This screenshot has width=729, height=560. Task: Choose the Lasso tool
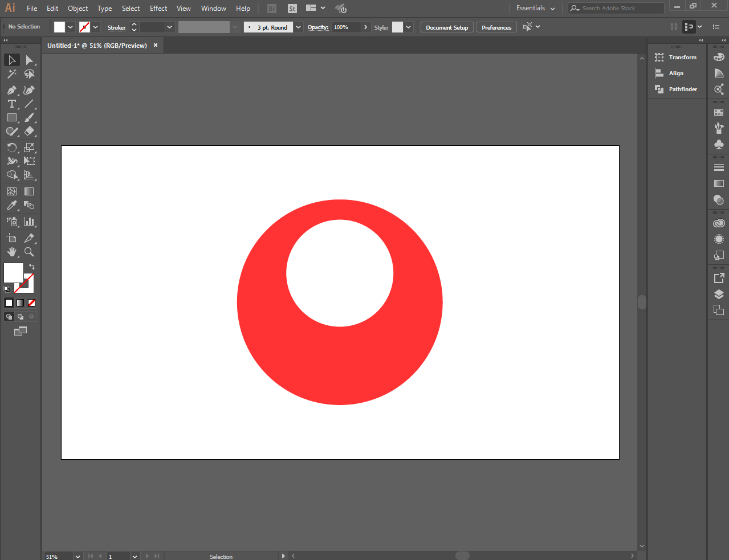(29, 74)
